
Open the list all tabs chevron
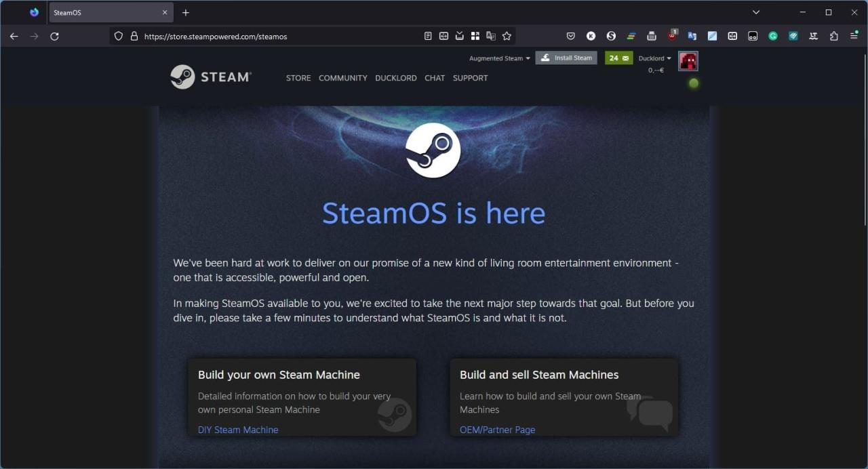(756, 12)
